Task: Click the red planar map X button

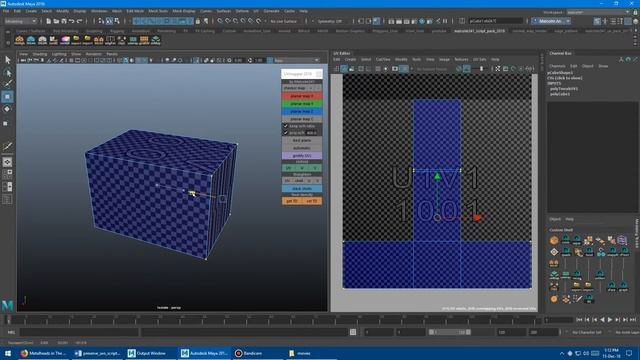Action: coord(302,96)
